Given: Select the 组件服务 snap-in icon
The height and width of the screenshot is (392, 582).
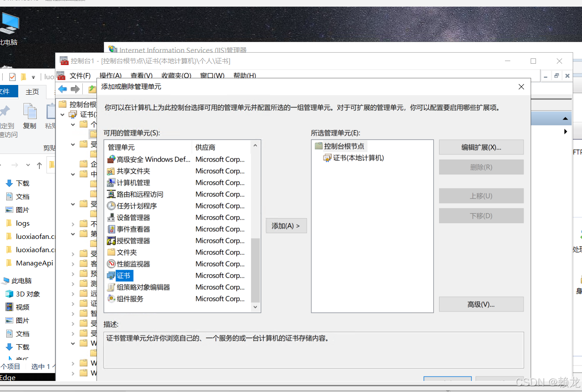Looking at the screenshot, I should 111,299.
